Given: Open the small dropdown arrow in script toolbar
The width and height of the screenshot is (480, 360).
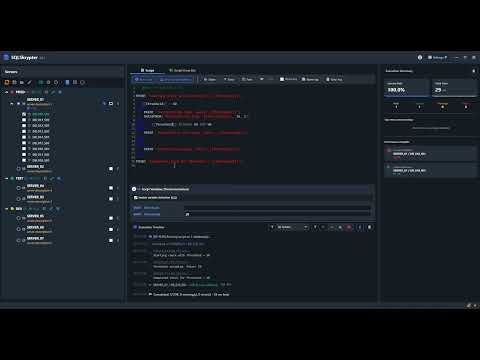Looking at the screenshot, I should [x=262, y=79].
